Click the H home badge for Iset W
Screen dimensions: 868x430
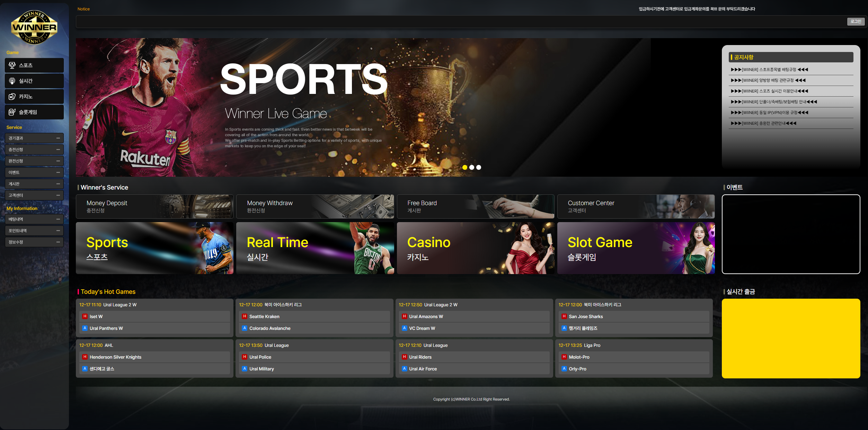tap(85, 316)
